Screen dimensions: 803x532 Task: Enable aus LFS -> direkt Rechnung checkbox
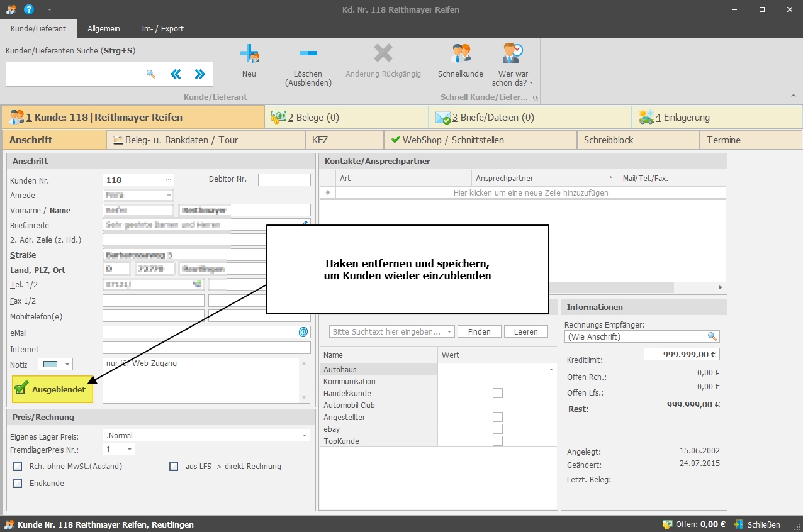pos(174,467)
